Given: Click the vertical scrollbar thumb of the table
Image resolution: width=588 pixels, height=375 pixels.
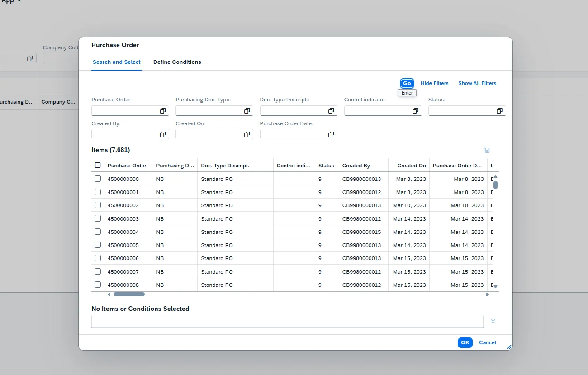Looking at the screenshot, I should click(x=495, y=185).
